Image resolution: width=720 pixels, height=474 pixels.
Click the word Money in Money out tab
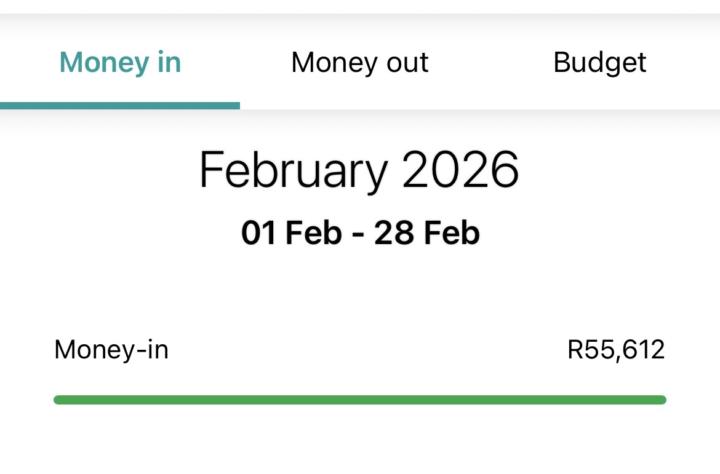[334, 63]
